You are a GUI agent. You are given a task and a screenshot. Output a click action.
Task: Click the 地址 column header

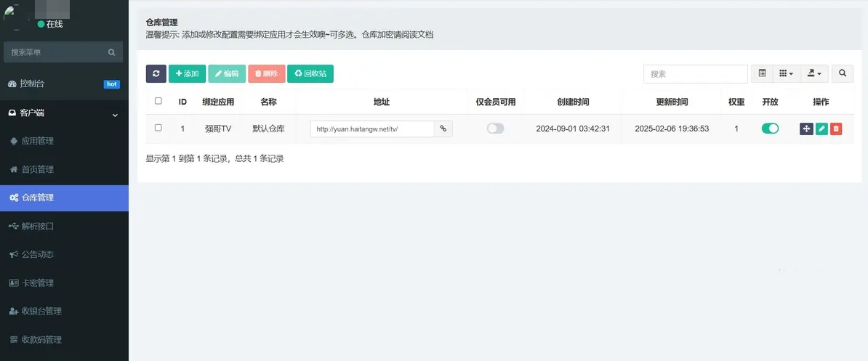click(382, 102)
